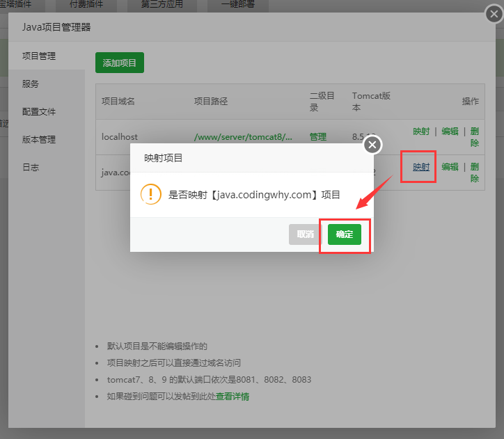Click the orange warning icon in dialog
The width and height of the screenshot is (504, 439).
[x=150, y=194]
